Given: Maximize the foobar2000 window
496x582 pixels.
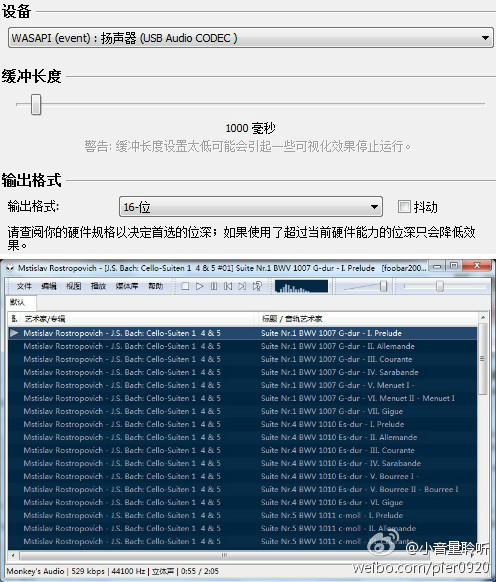Looking at the screenshot, I should [453, 266].
